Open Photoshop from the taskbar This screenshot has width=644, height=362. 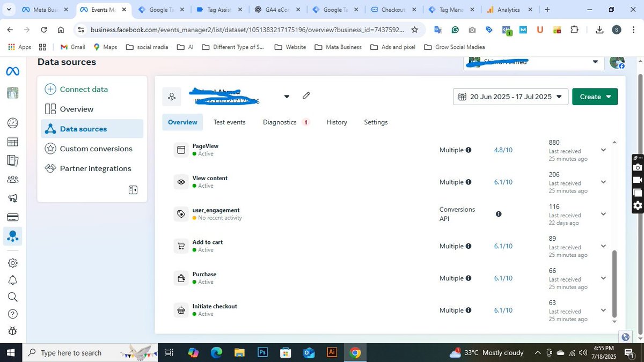tap(263, 353)
